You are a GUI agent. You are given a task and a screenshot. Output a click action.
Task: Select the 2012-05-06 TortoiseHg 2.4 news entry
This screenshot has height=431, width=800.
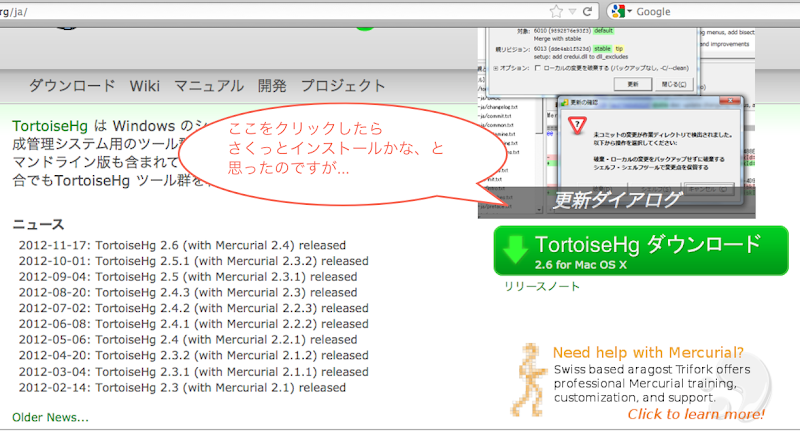pos(188,340)
